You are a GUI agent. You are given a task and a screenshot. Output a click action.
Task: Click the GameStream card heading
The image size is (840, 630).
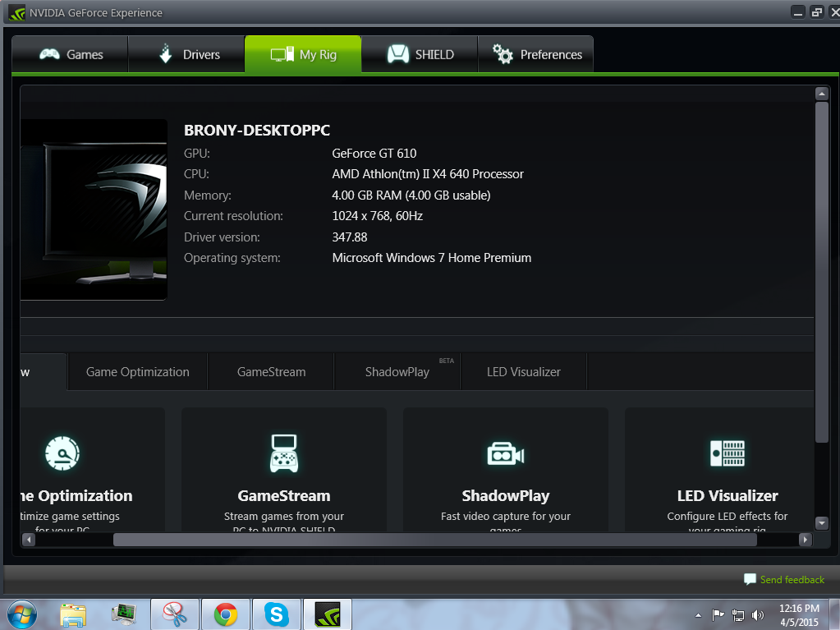pos(284,495)
